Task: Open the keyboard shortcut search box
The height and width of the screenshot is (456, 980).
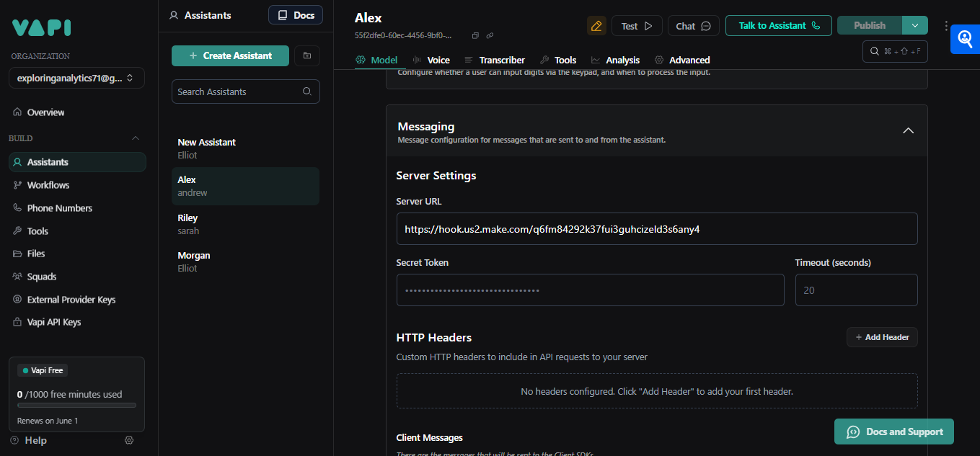Action: point(895,51)
